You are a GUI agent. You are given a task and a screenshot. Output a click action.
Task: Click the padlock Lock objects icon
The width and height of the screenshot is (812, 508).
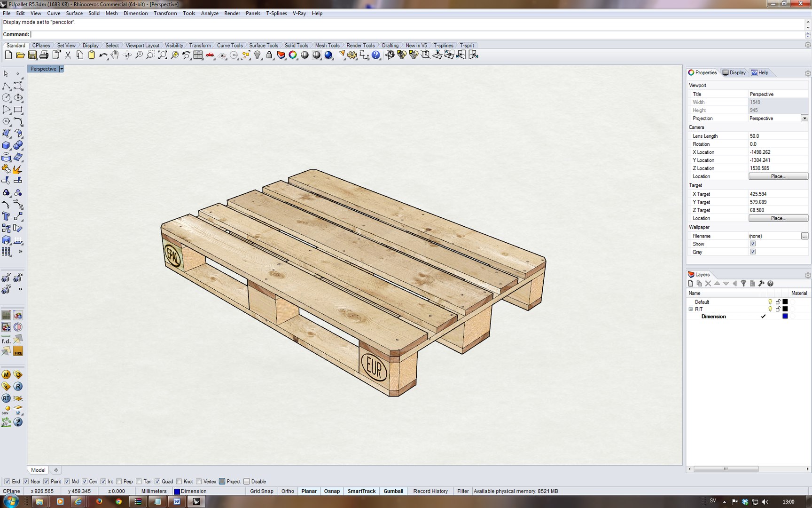[x=269, y=55]
